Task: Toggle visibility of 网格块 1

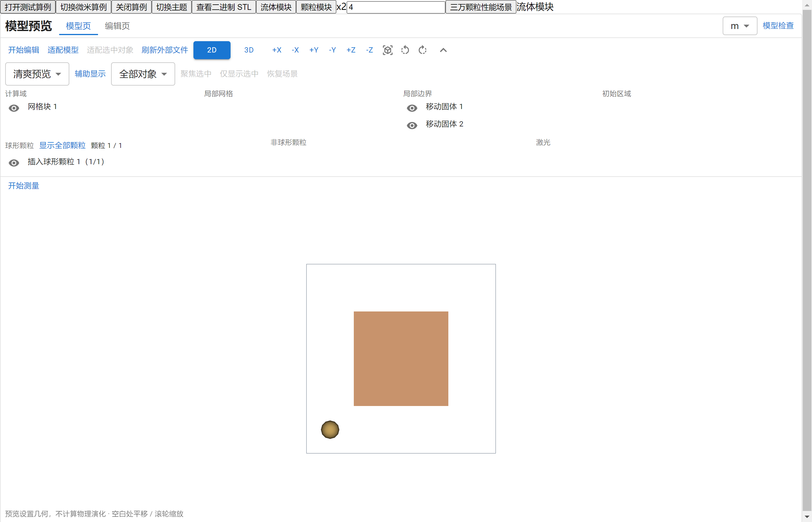Action: point(14,108)
